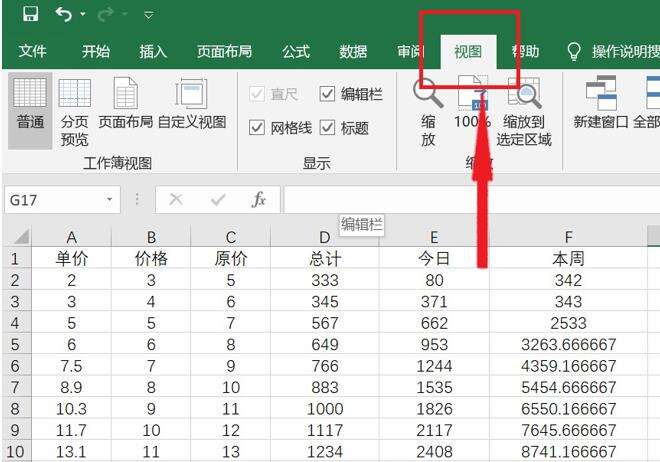Screen dimensions: 660x462
Task: Click the lightbulb tell-me search icon
Action: tap(574, 51)
